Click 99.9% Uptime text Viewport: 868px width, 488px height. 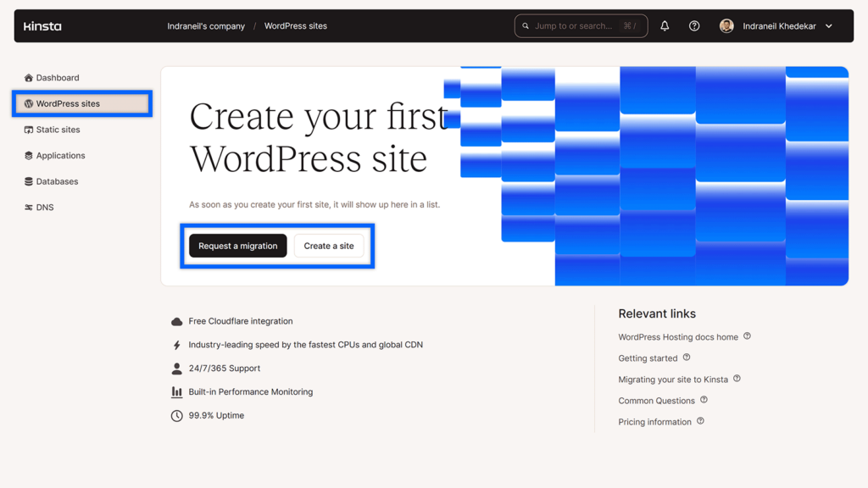[216, 415]
